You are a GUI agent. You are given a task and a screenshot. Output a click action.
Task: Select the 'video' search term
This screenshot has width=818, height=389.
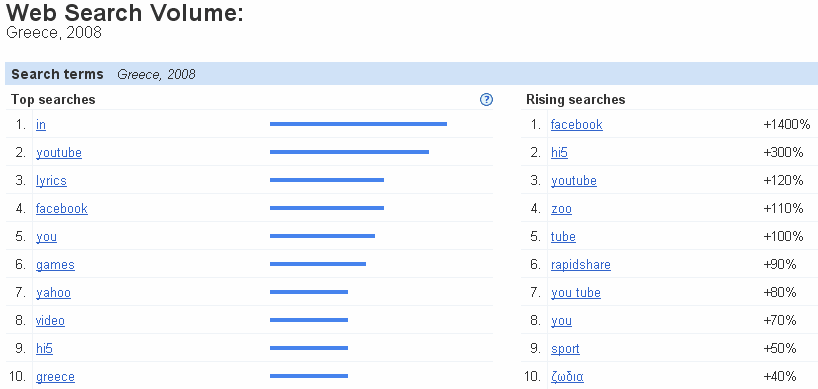coord(50,321)
